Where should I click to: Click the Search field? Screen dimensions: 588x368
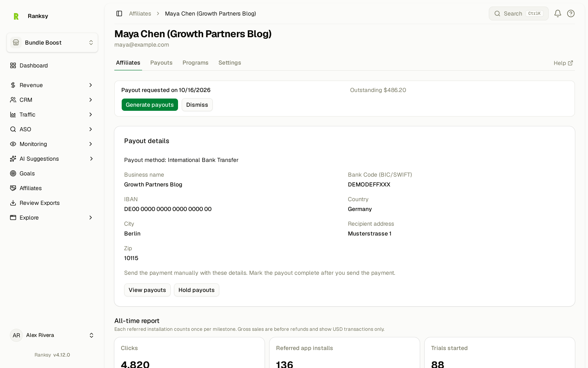click(519, 13)
